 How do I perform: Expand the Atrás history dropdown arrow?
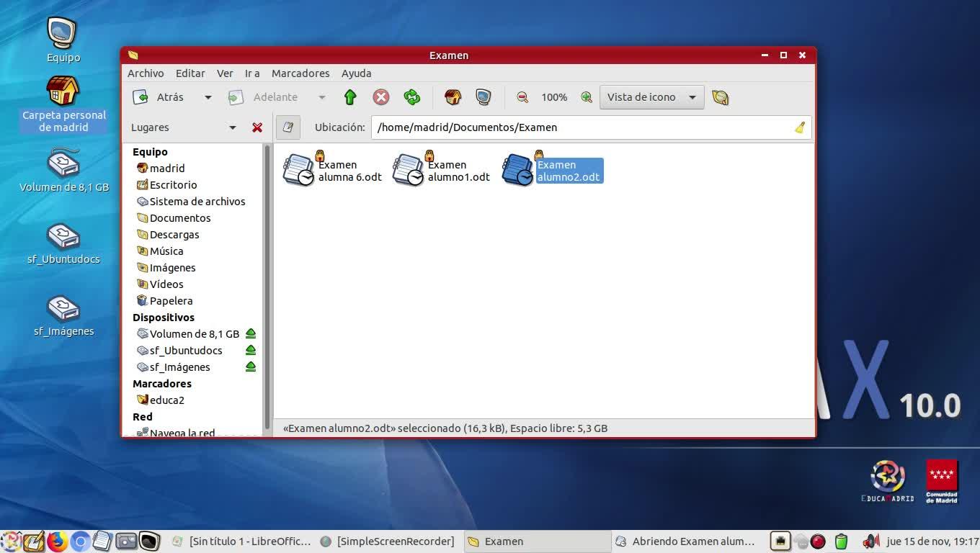coord(208,97)
